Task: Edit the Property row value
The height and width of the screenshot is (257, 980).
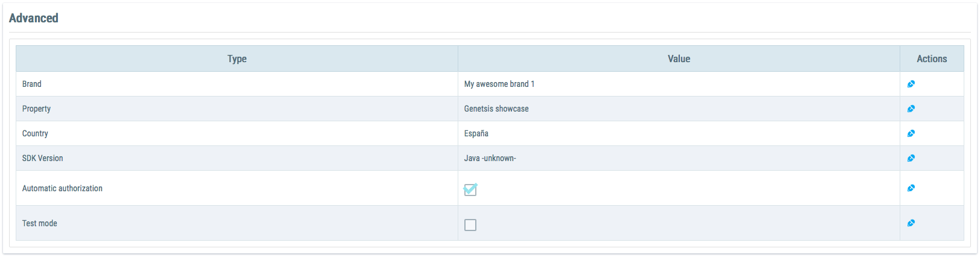Action: (911, 109)
